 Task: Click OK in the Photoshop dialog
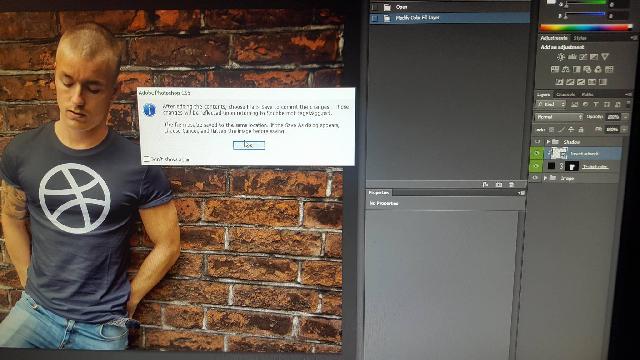(249, 145)
